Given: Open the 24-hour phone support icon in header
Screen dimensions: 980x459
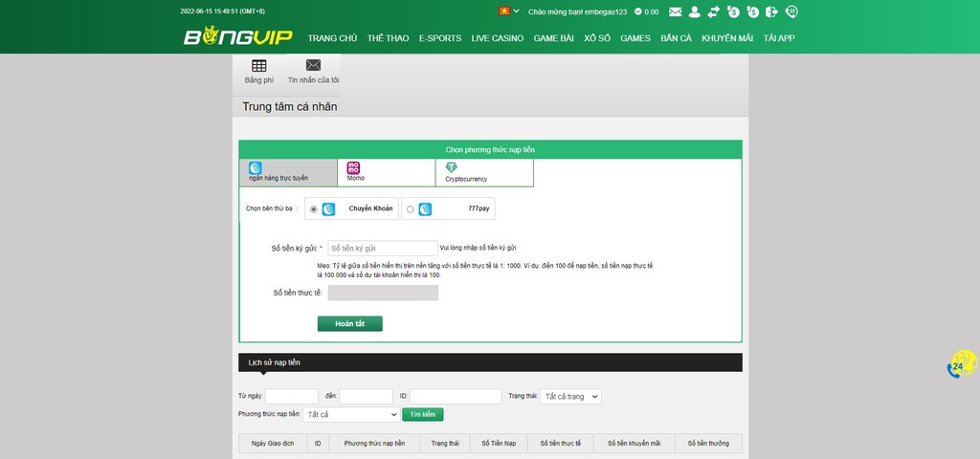Looking at the screenshot, I should (791, 11).
